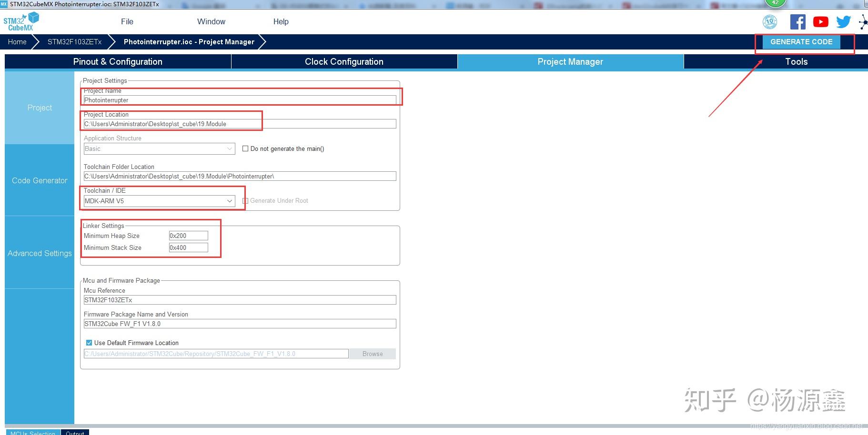
Task: Open the Toolchain / IDE dropdown
Action: tap(159, 201)
